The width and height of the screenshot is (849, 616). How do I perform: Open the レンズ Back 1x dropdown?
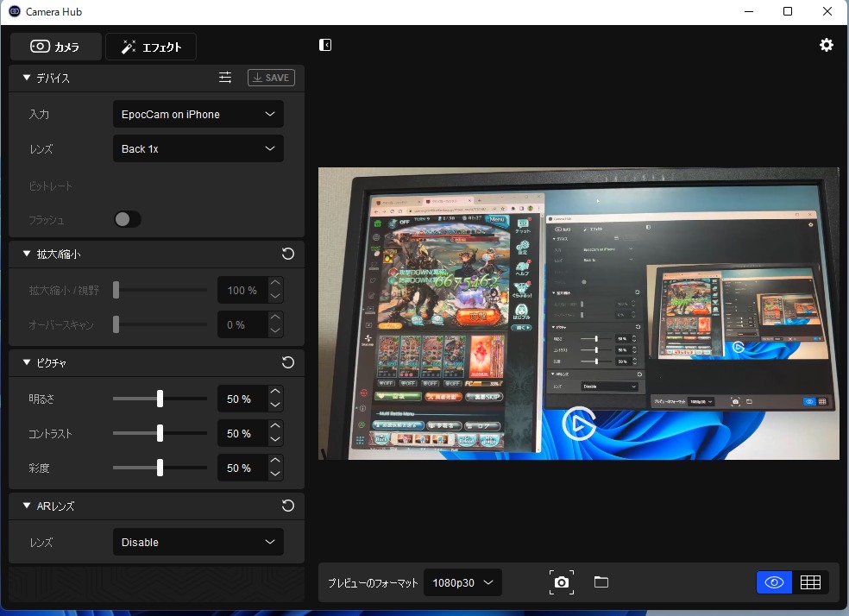point(198,148)
